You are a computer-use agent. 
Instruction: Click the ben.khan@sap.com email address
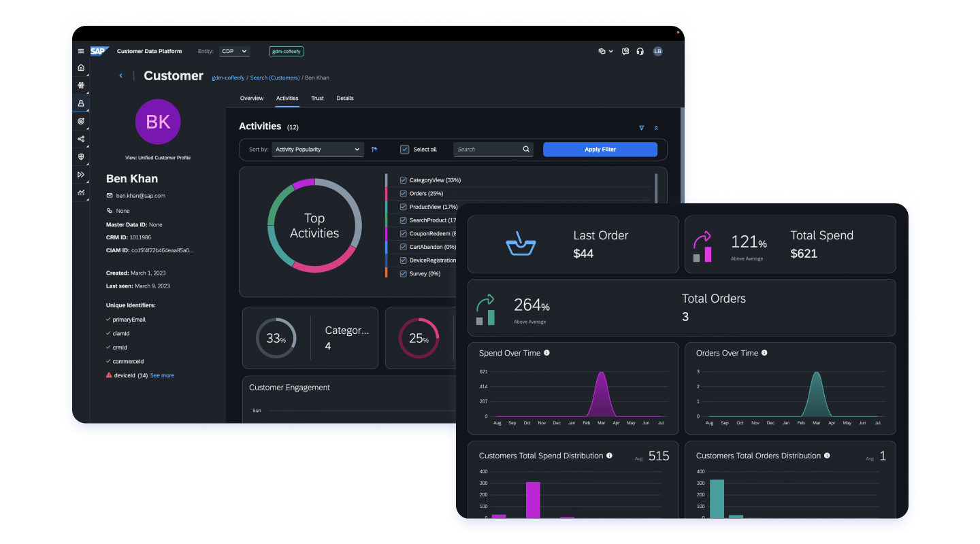(141, 196)
